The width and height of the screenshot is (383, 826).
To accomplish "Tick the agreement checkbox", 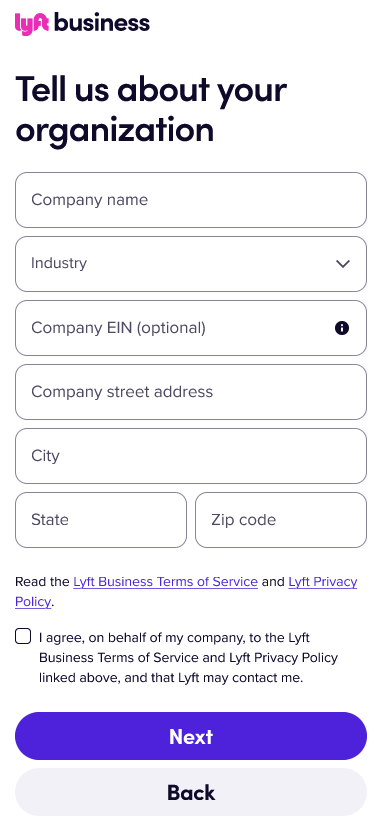I will (x=23, y=636).
